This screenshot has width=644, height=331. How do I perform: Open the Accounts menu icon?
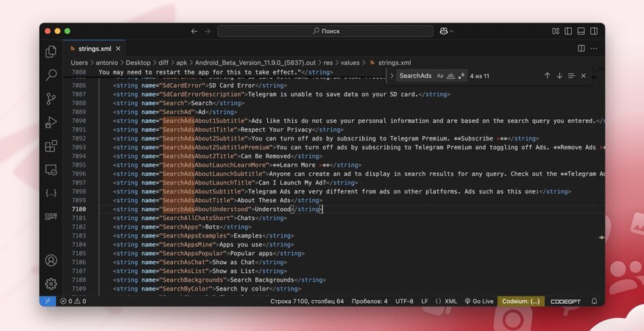pyautogui.click(x=51, y=260)
